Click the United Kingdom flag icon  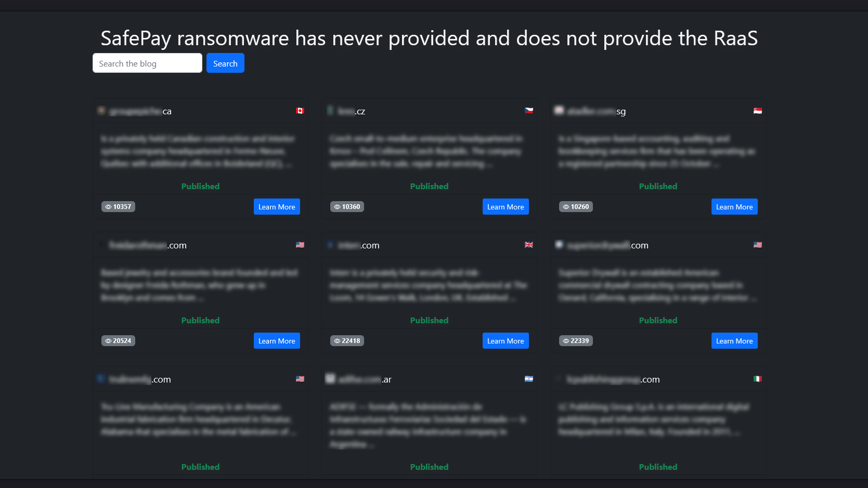(529, 245)
